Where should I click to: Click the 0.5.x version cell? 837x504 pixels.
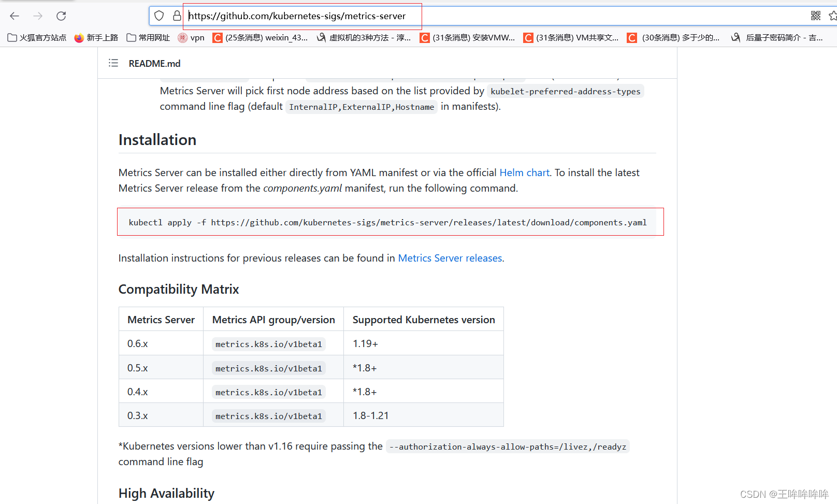[x=161, y=368]
